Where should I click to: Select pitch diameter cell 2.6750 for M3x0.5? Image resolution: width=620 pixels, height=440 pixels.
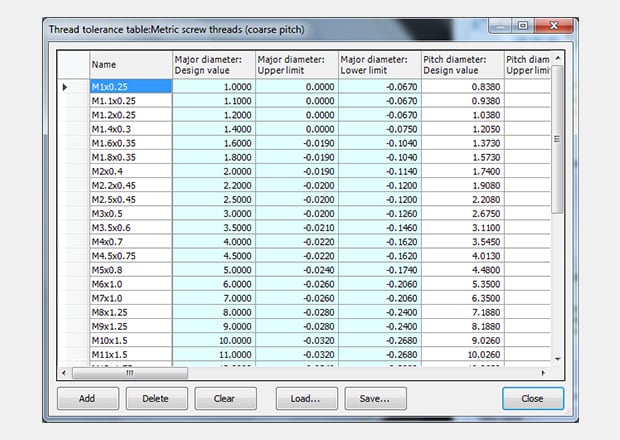click(x=461, y=214)
